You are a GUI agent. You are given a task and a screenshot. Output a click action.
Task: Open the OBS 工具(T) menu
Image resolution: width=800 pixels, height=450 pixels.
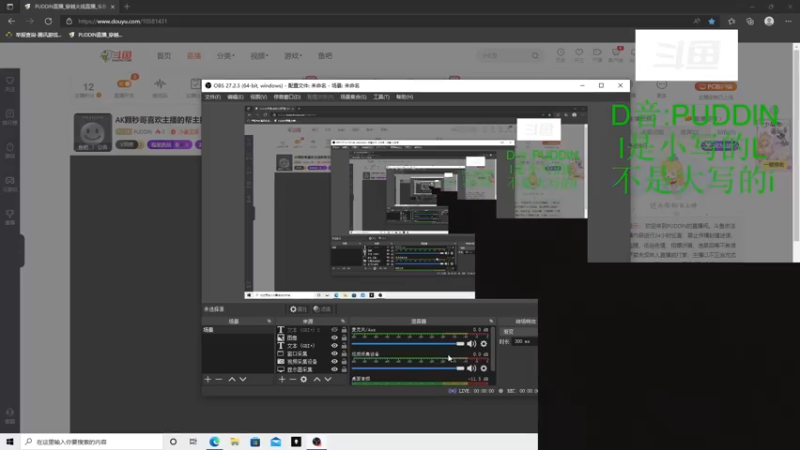(381, 97)
